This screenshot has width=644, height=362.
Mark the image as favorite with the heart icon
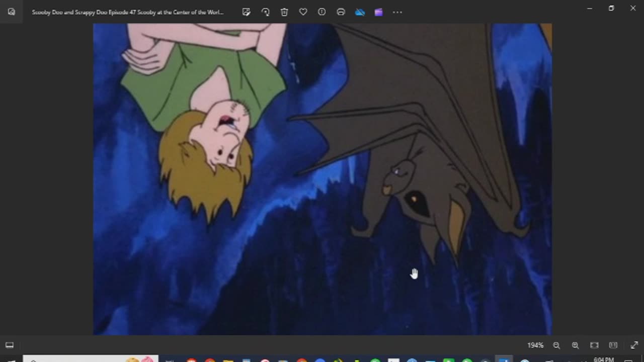tap(303, 12)
